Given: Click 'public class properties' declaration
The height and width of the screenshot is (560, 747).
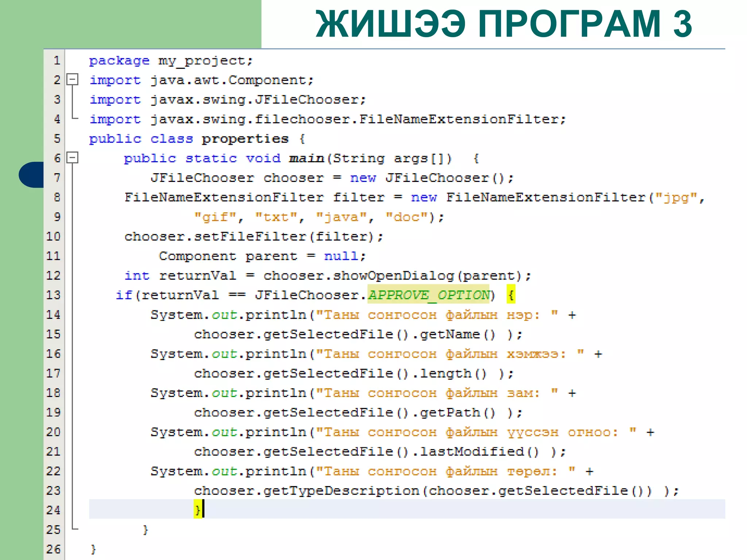Looking at the screenshot, I should (x=197, y=139).
